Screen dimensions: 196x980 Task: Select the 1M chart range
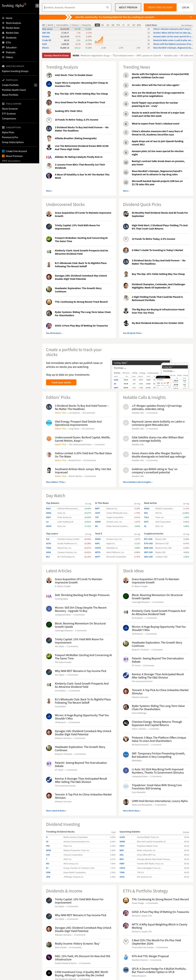point(108,25)
